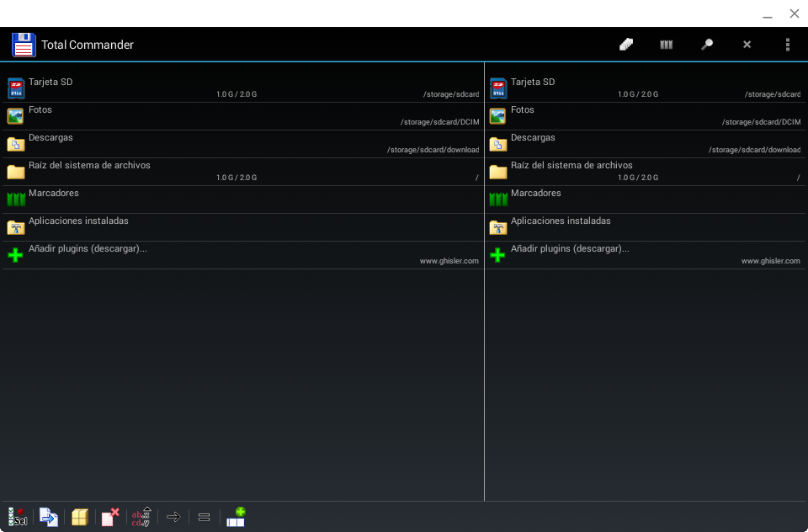This screenshot has width=808, height=532.
Task: Click the right arrow toolbar button
Action: tap(173, 517)
